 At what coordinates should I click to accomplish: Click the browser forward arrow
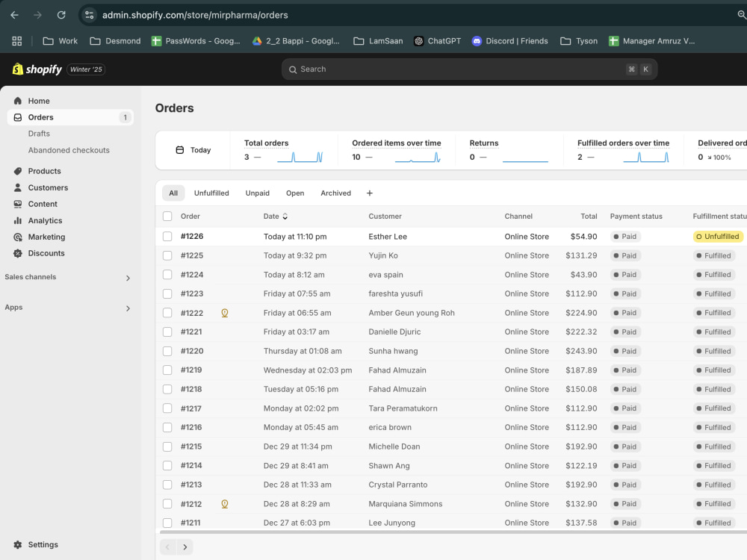pos(37,15)
